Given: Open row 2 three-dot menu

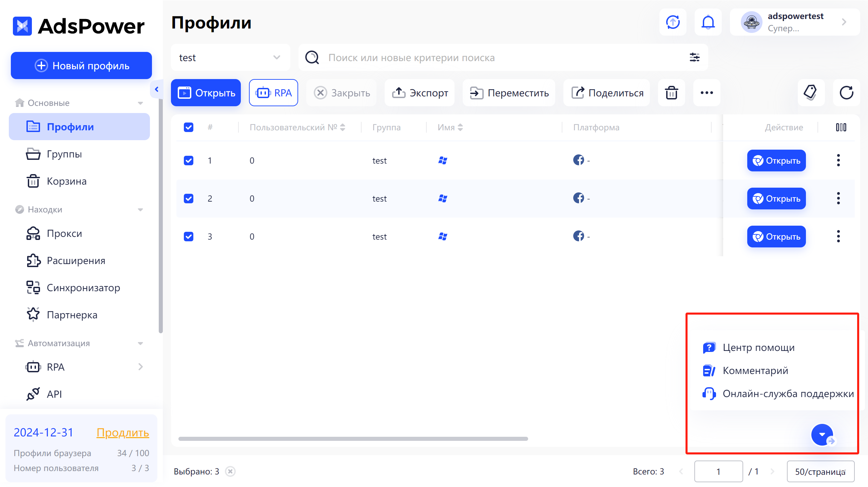Looking at the screenshot, I should click(838, 198).
